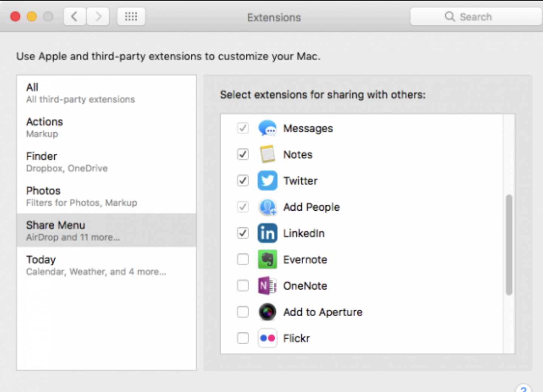Screen dimensions: 543x392
Task: Click the Messages app icon
Action: pos(267,128)
